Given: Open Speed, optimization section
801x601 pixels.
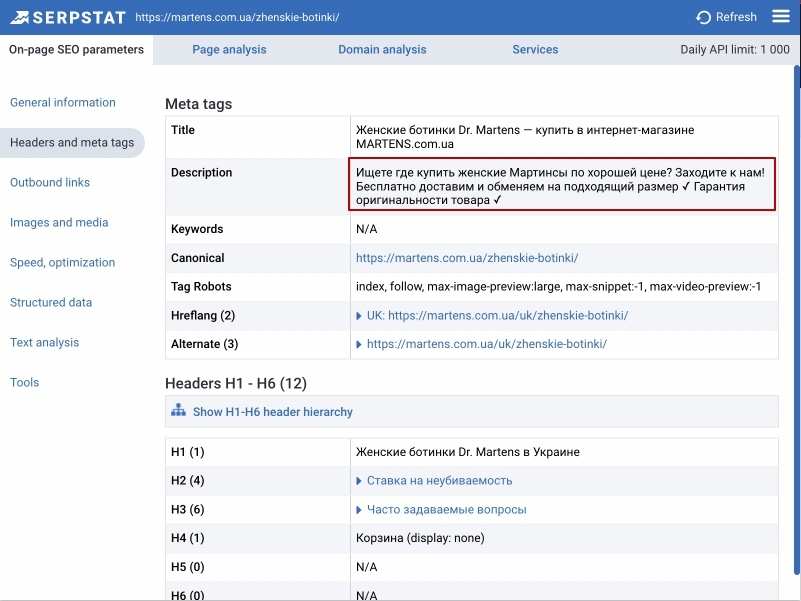Looking at the screenshot, I should [x=63, y=263].
